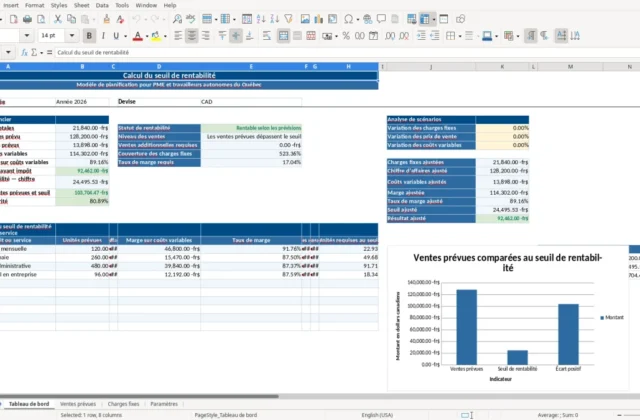640x420 pixels.
Task: Click the Clone Formatting paintbrush icon
Action: [x=107, y=19]
